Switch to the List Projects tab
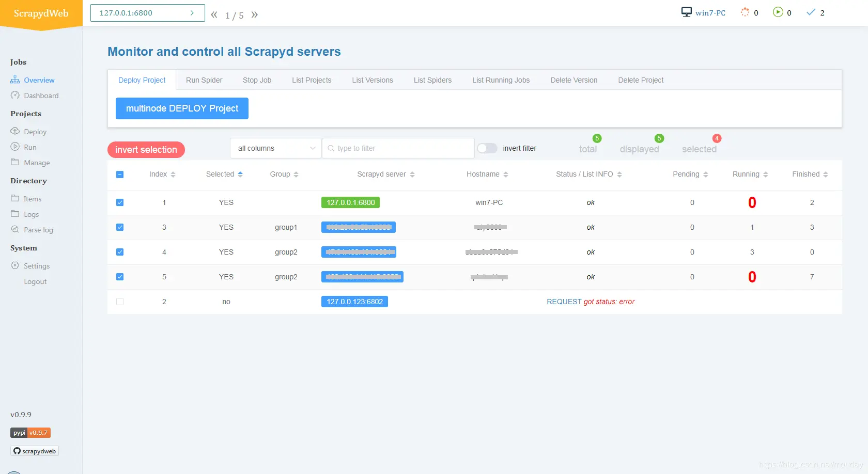 [x=312, y=80]
